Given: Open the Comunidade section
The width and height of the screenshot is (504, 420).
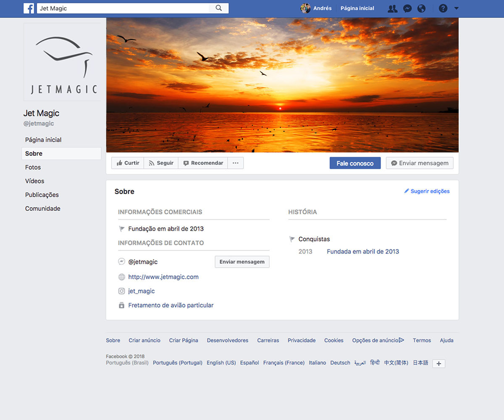Looking at the screenshot, I should coord(42,208).
